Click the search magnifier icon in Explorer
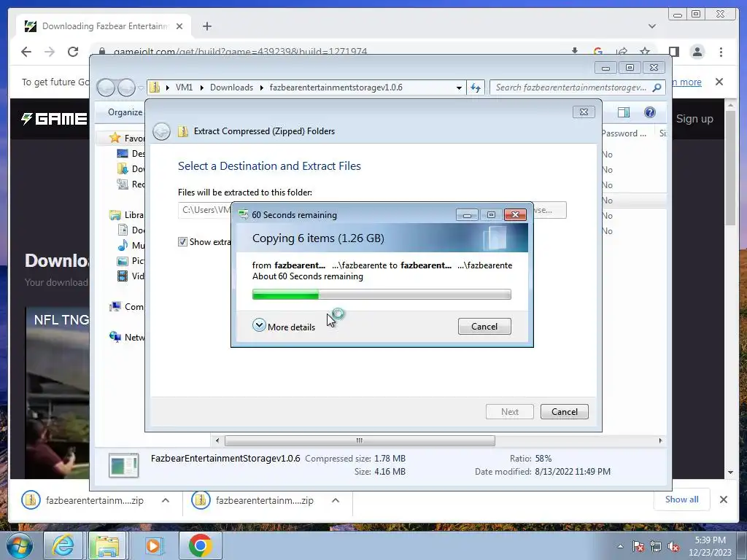747x560 pixels. (657, 87)
